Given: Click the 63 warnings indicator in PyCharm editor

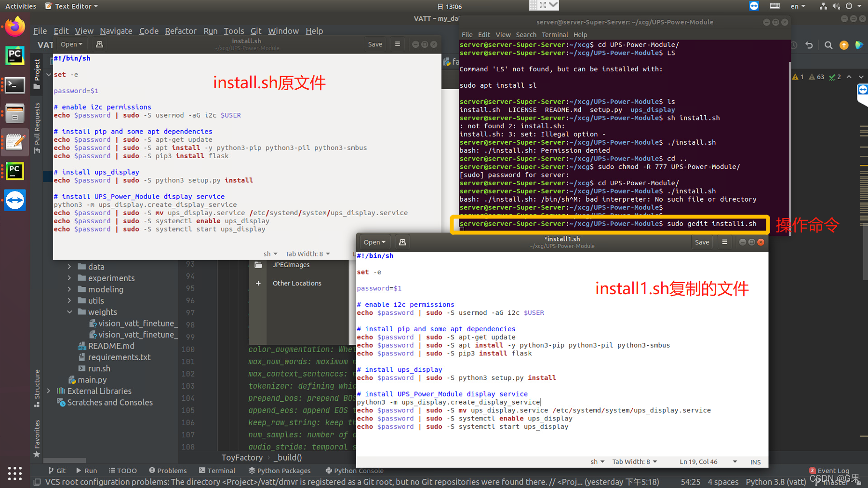Looking at the screenshot, I should (x=816, y=77).
